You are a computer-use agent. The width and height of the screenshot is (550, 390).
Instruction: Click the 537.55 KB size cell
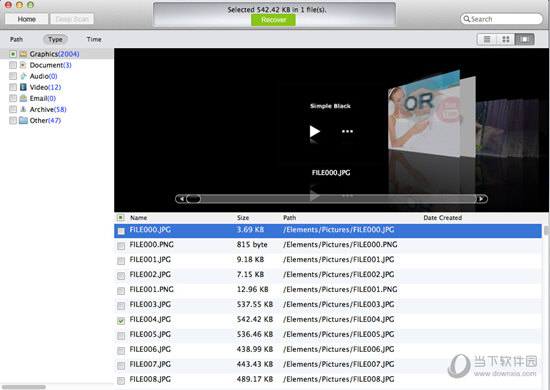[255, 304]
